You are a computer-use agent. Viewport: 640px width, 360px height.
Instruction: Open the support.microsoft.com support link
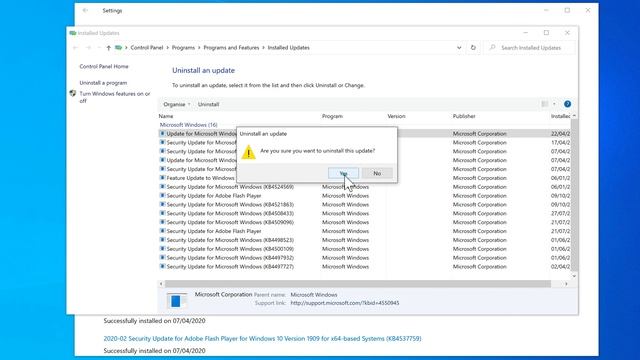click(345, 303)
